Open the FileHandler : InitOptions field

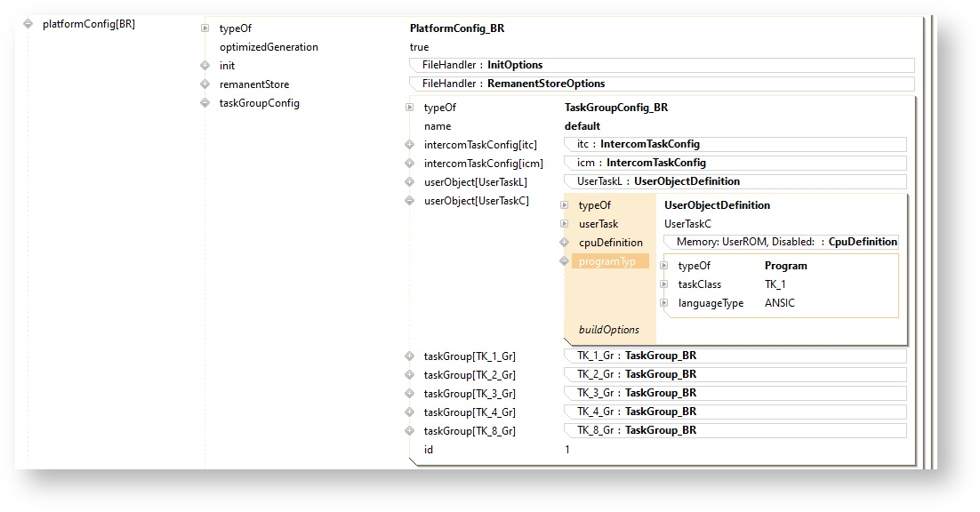pos(661,65)
